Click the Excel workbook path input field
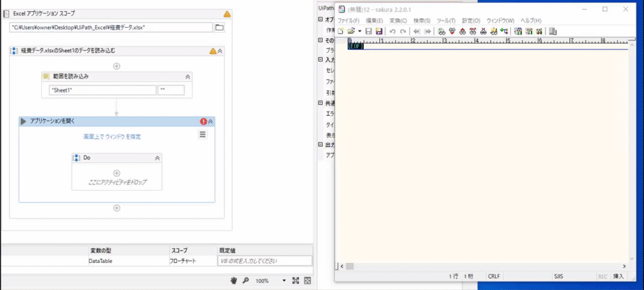Image resolution: width=644 pixels, height=290 pixels. 111,28
